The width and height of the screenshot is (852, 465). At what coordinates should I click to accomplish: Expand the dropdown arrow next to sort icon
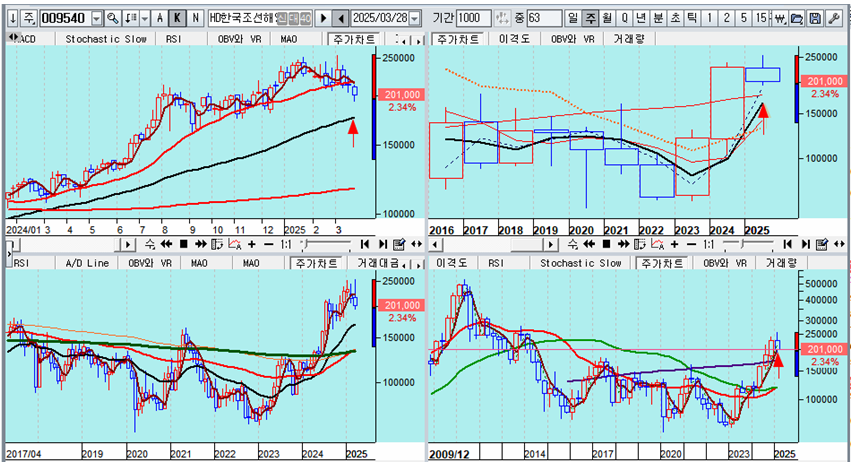pos(146,18)
